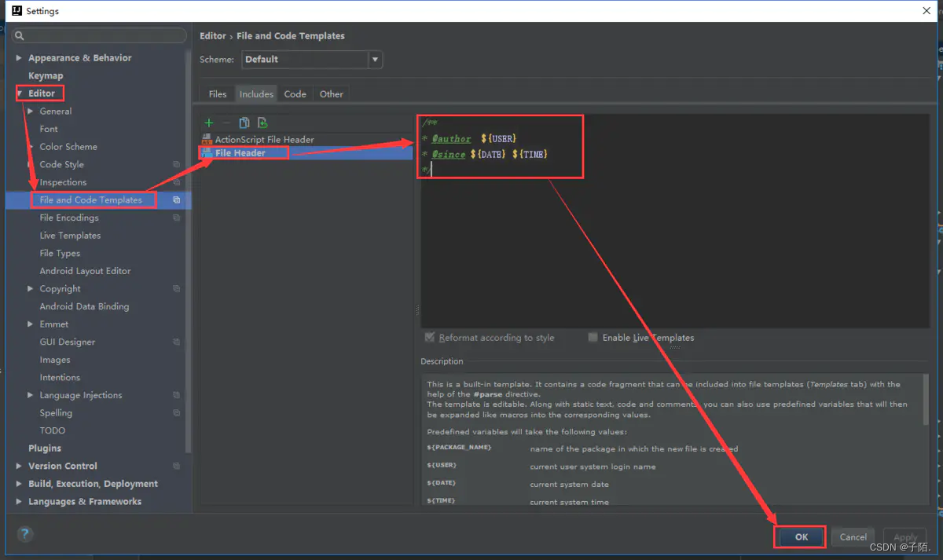Open TODO settings
The image size is (943, 560).
coord(53,430)
